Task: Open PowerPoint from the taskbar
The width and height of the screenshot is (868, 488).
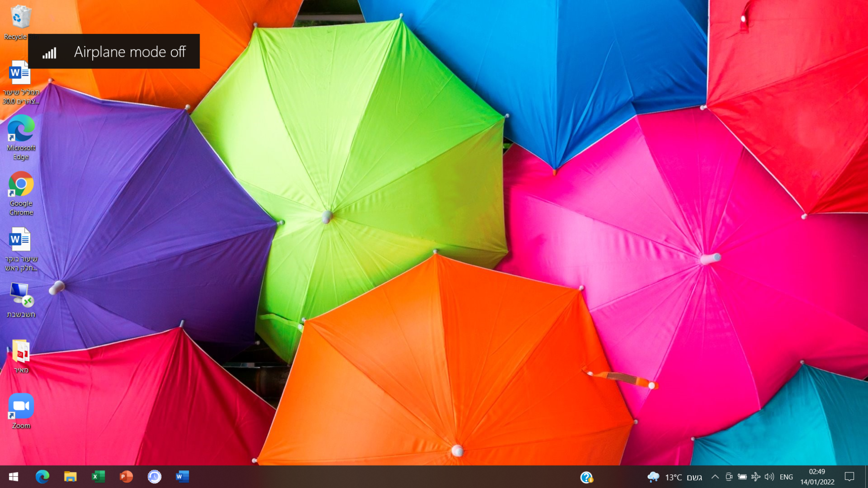Action: [126, 477]
